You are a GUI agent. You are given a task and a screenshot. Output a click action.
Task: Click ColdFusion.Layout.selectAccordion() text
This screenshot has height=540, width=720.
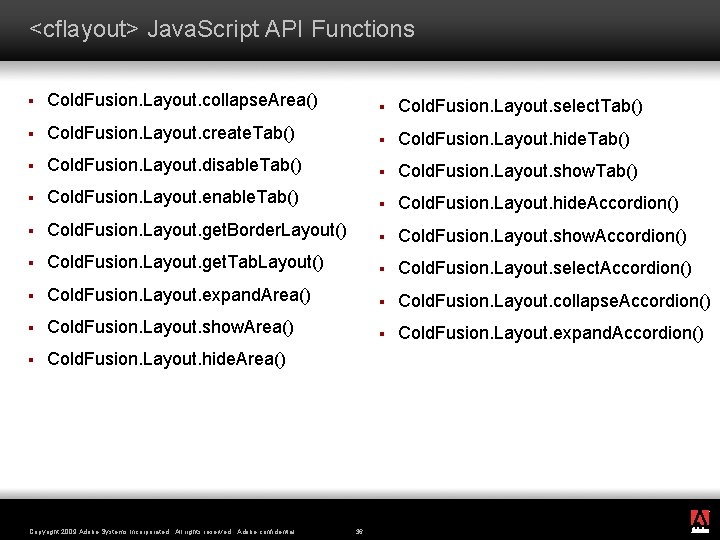(545, 268)
